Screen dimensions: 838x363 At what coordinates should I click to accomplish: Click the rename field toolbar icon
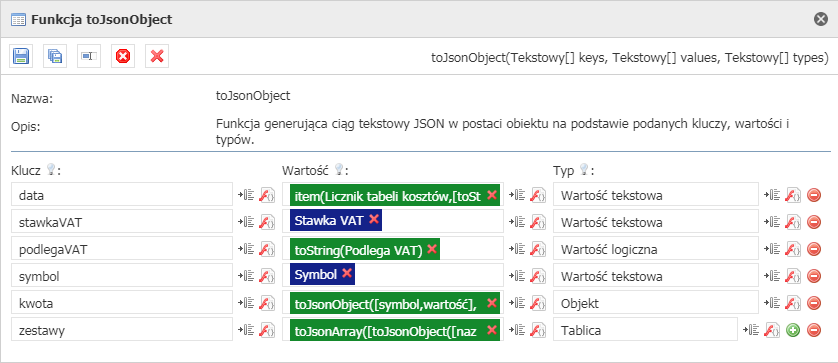(89, 56)
